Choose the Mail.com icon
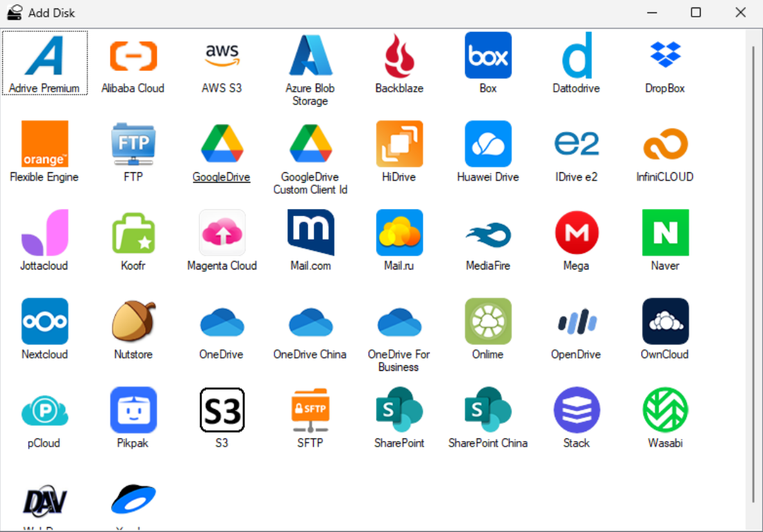763x532 pixels. point(310,233)
